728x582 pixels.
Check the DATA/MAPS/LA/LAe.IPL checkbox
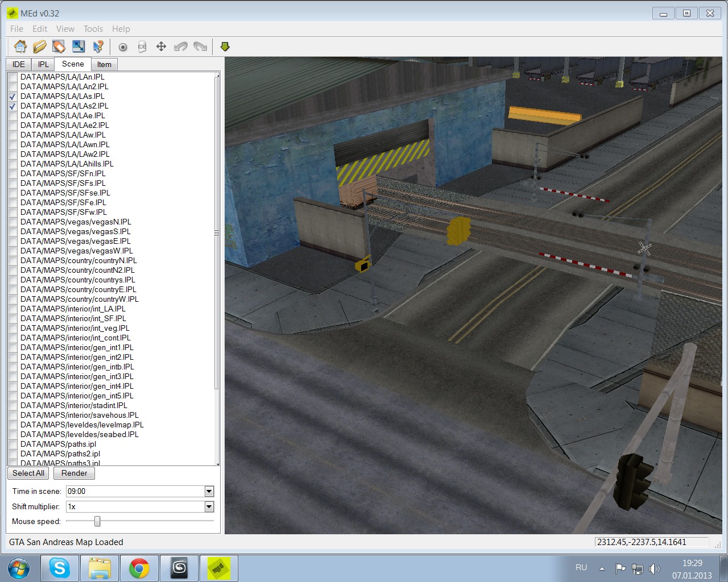click(13, 115)
